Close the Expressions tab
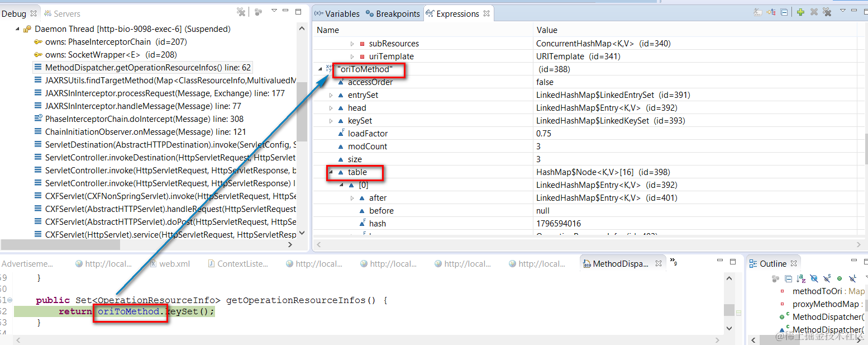The width and height of the screenshot is (868, 345). tap(487, 13)
